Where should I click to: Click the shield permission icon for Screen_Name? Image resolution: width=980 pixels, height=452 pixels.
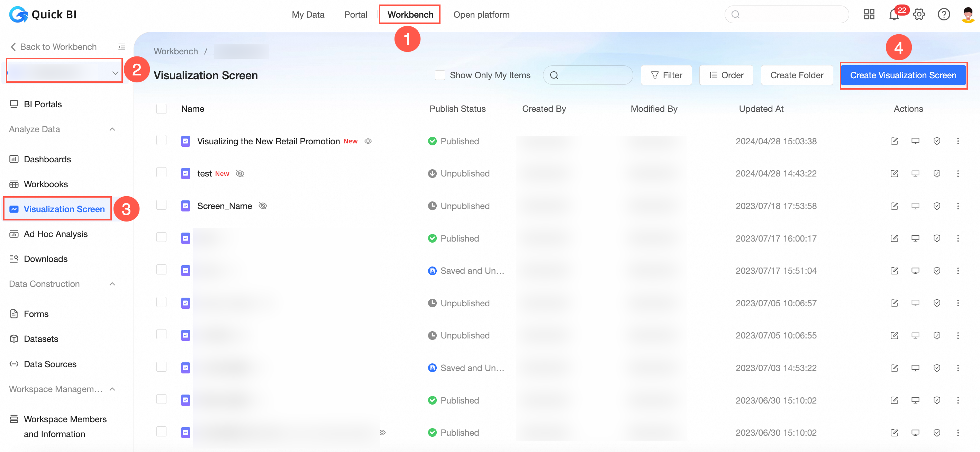point(937,206)
